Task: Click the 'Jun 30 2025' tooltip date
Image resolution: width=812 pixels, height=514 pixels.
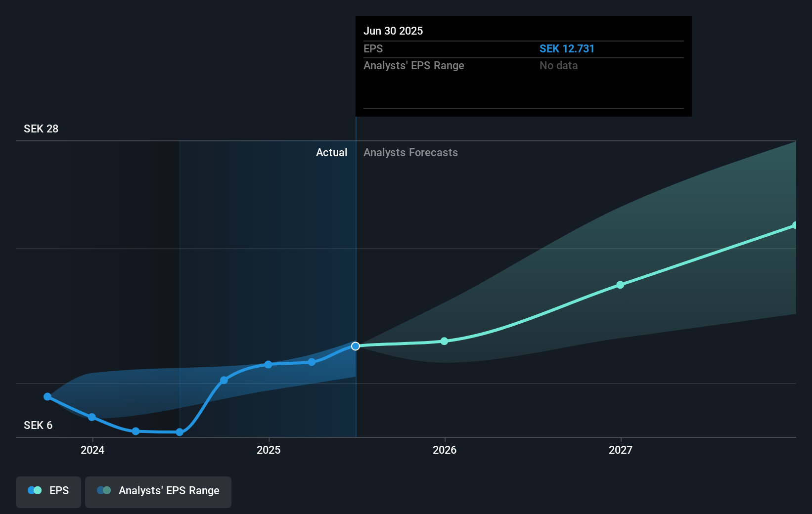Action: tap(393, 31)
